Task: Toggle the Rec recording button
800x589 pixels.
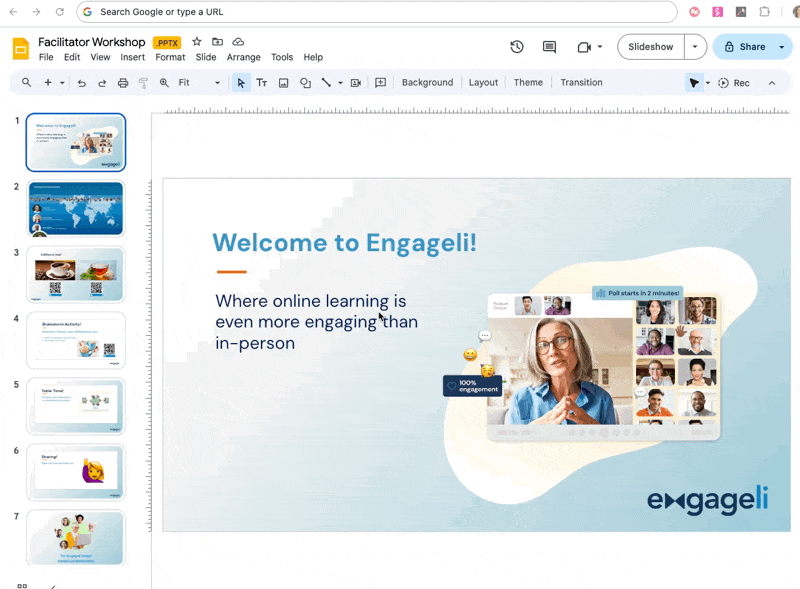Action: point(734,83)
